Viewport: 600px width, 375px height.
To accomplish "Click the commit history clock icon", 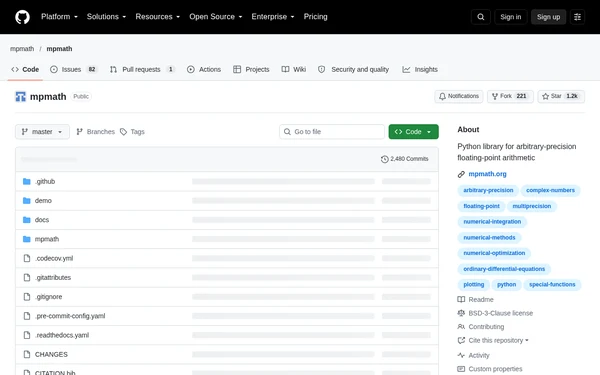I will coord(385,159).
